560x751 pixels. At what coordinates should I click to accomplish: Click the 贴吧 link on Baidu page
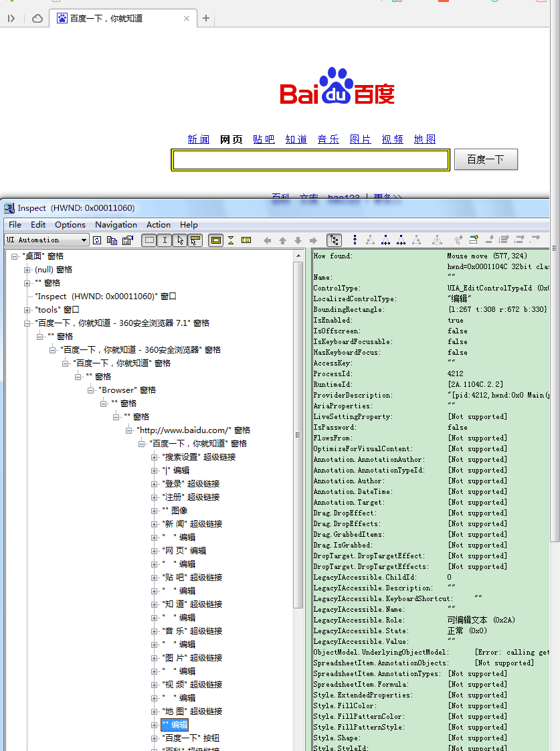coord(264,139)
